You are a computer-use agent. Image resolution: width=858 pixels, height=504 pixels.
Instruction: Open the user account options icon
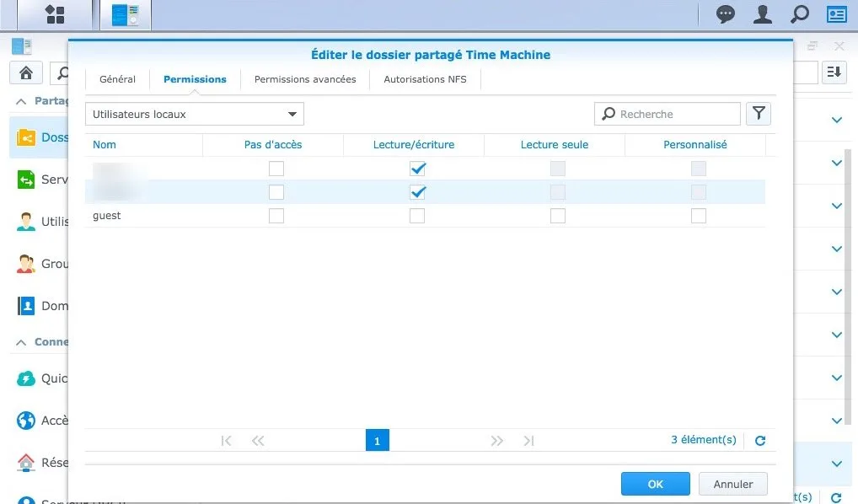tap(762, 14)
